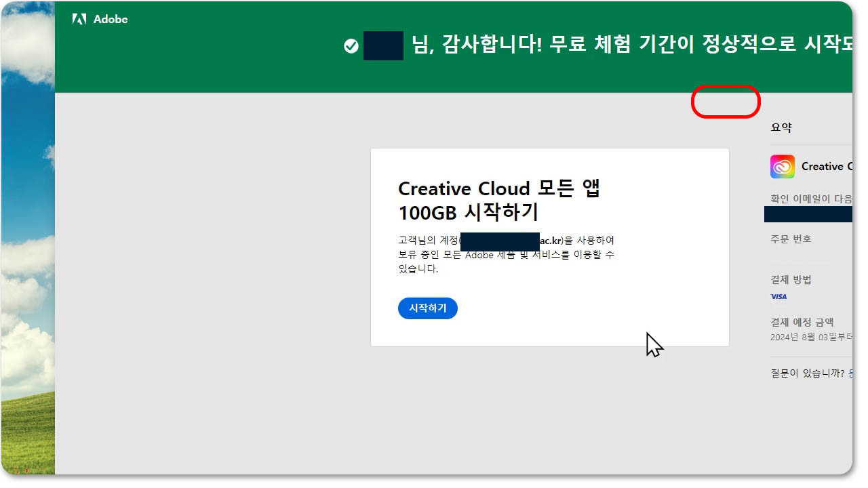
Task: Click the 확인 이메일이 다음 text
Action: coord(811,199)
